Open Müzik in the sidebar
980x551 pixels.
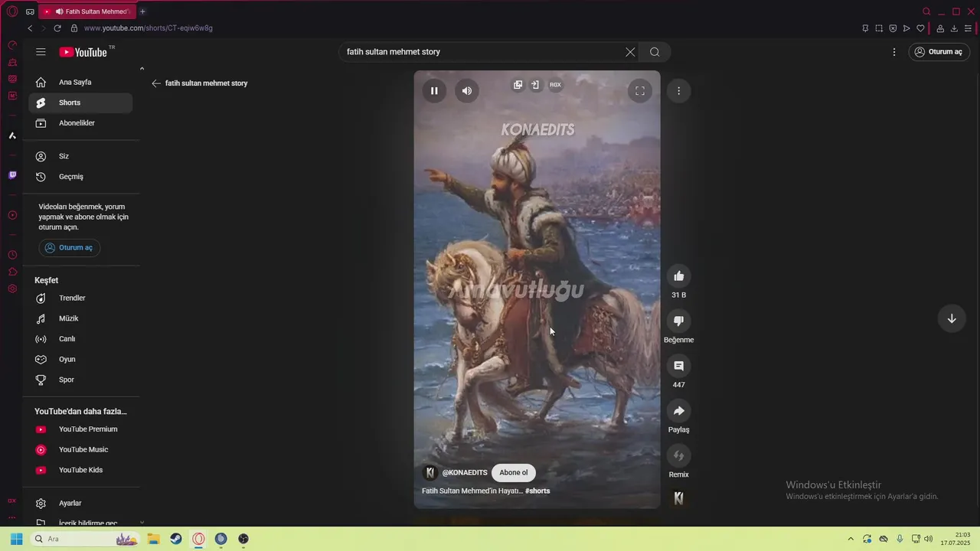coord(80,318)
